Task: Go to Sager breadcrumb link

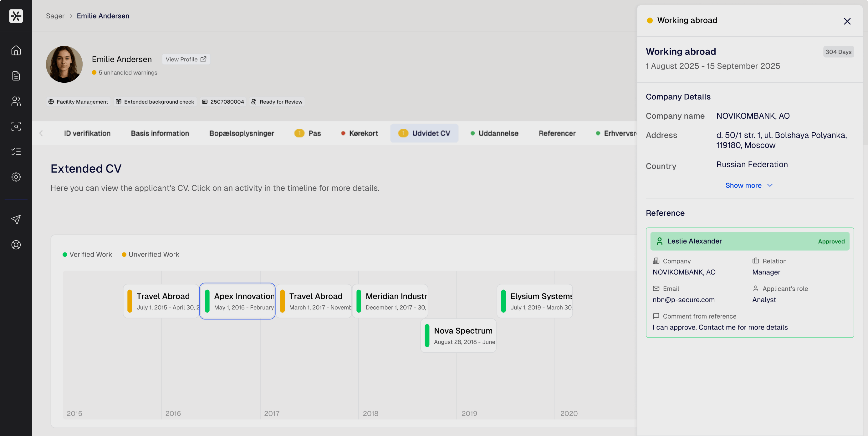Action: [55, 16]
